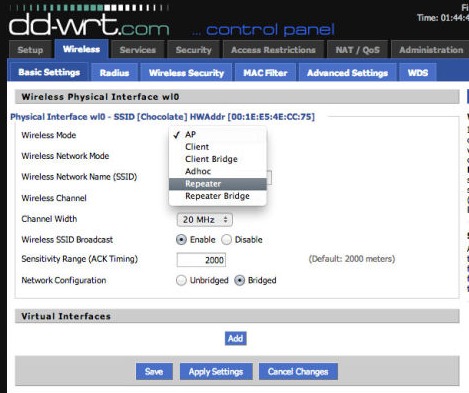Enable Wireless SSID Broadcast
This screenshot has height=393, width=469.
(181, 240)
